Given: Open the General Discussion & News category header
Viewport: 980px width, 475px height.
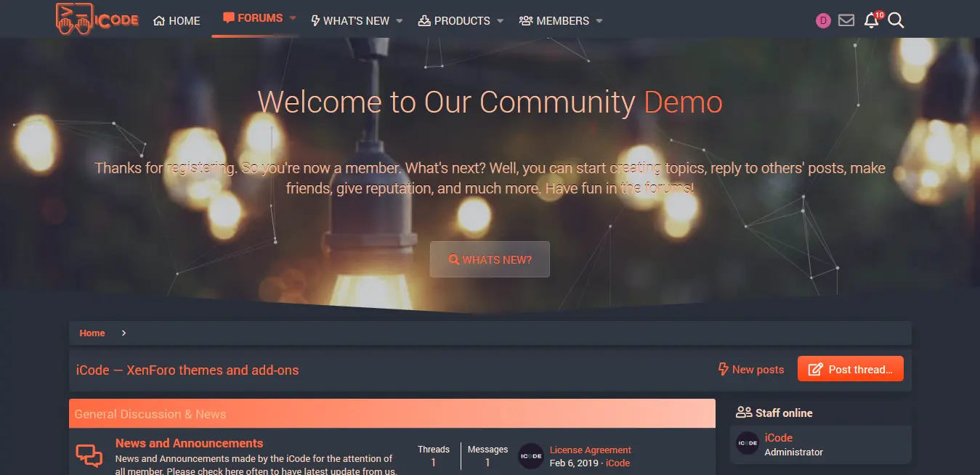Looking at the screenshot, I should tap(150, 414).
